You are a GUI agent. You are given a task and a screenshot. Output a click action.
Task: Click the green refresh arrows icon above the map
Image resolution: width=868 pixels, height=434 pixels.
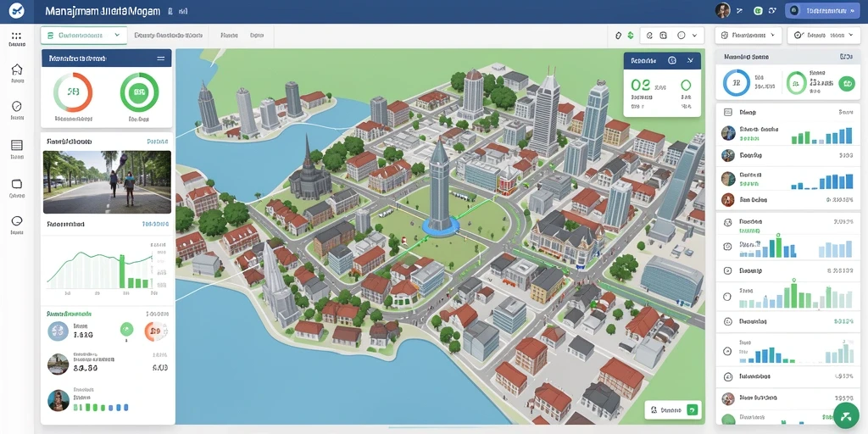(631, 36)
